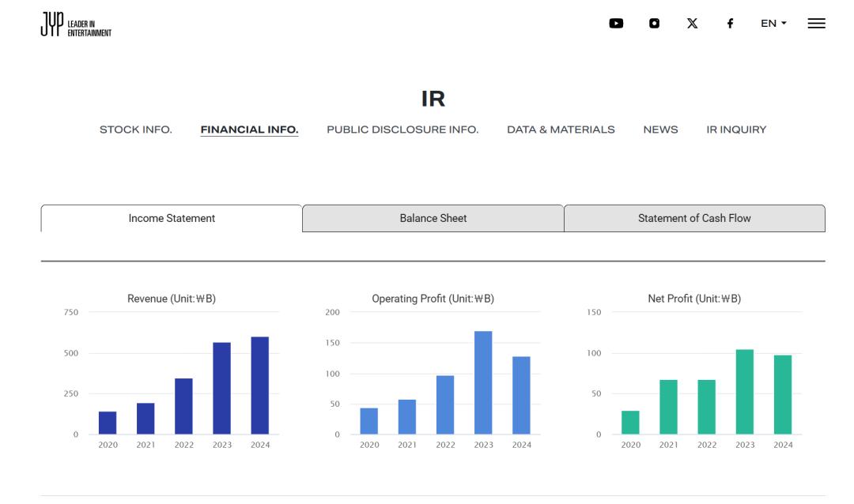Click the 2023 Net Profit bar
The image size is (854, 504).
[745, 392]
